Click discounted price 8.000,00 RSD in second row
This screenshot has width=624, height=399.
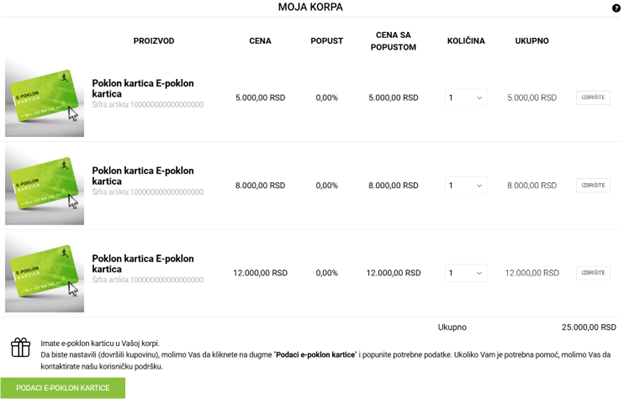[x=393, y=185]
